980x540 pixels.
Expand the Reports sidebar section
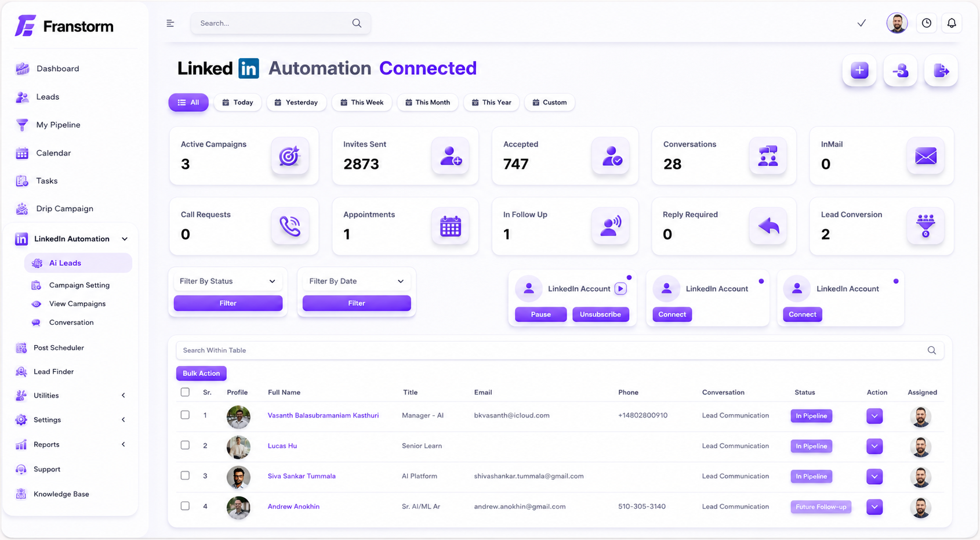click(x=124, y=444)
